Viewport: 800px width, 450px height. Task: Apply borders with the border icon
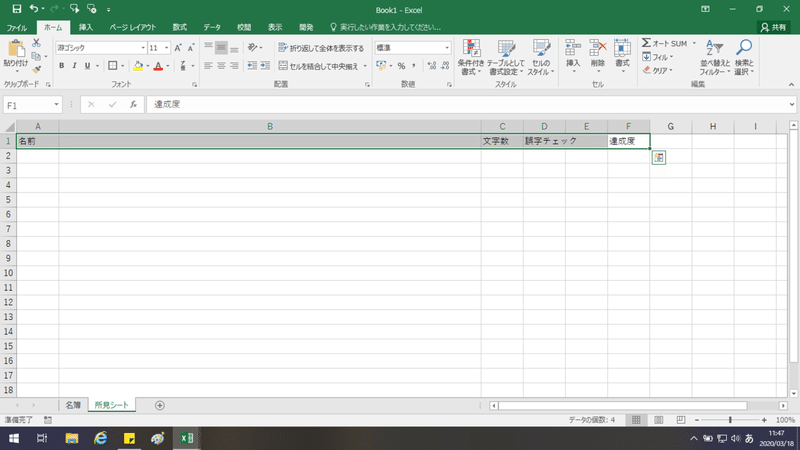(x=112, y=66)
